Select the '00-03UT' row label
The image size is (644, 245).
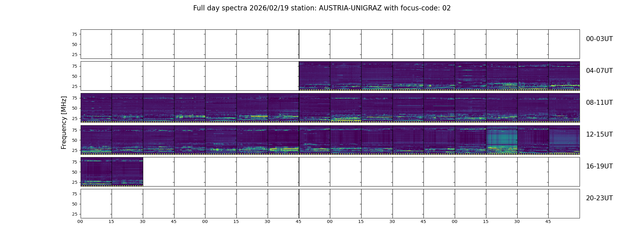(599, 39)
